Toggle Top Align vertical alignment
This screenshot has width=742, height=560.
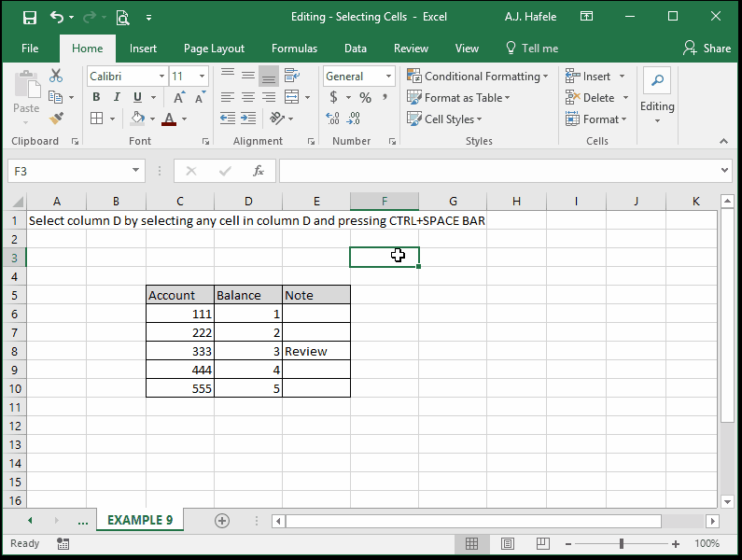228,75
